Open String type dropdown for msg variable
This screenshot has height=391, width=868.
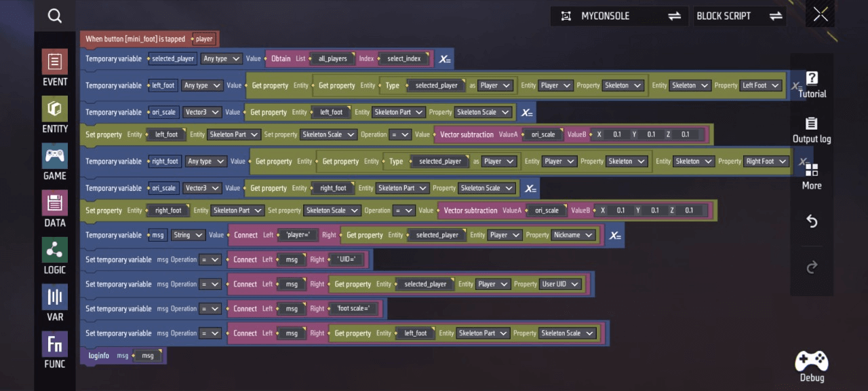coord(188,235)
